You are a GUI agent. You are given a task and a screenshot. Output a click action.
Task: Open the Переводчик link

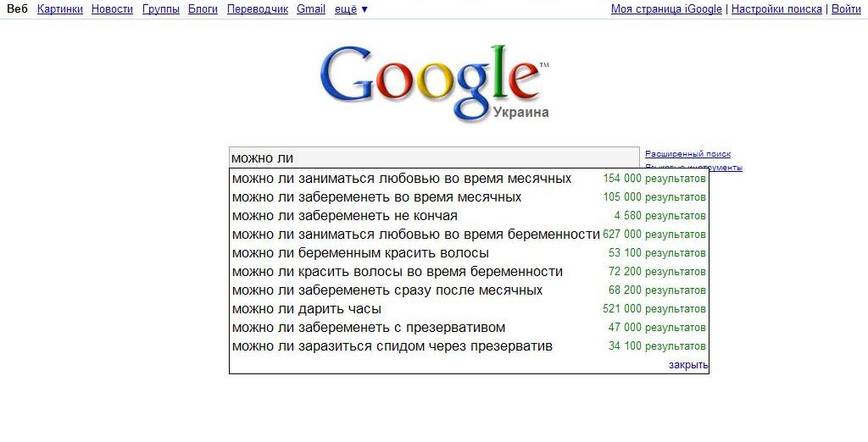tap(257, 9)
